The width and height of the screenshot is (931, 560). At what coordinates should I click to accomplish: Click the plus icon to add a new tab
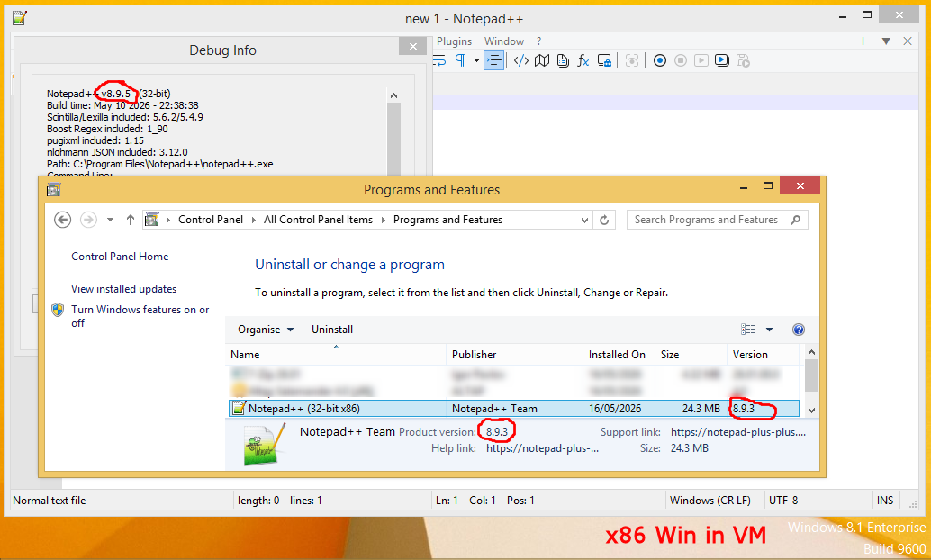[863, 41]
